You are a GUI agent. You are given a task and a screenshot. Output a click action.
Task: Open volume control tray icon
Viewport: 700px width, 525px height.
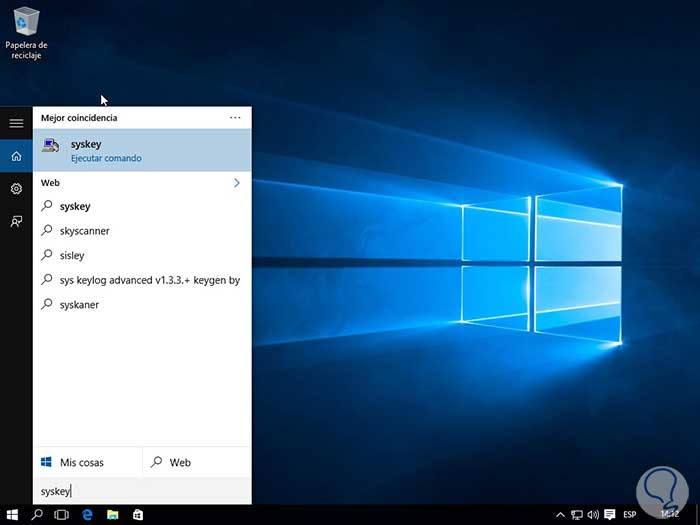(593, 515)
